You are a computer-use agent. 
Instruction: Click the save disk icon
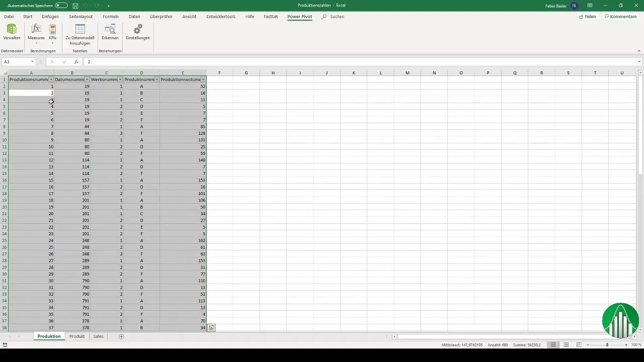pos(75,6)
